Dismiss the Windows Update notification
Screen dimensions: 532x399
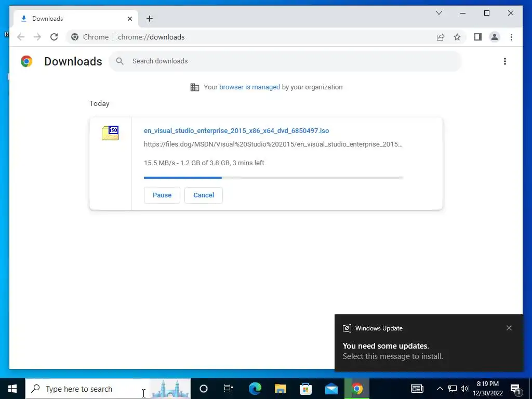point(509,328)
